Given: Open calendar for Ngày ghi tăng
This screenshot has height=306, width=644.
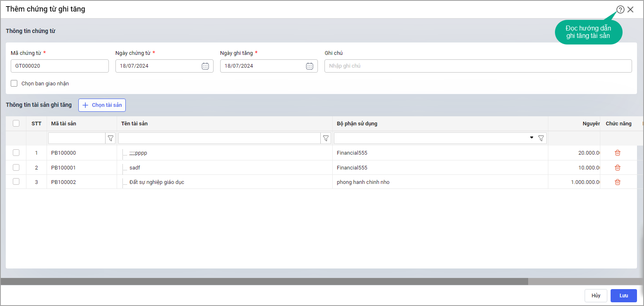Looking at the screenshot, I should [x=310, y=66].
